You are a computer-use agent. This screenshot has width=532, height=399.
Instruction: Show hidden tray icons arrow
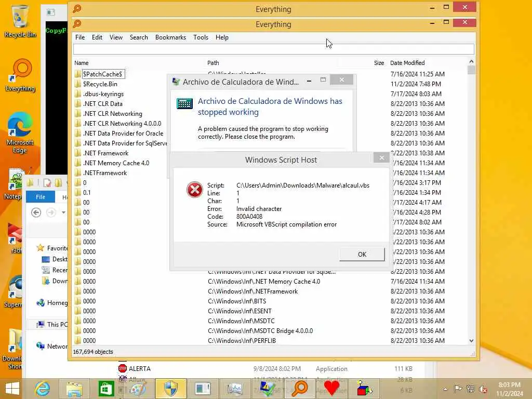point(445,389)
